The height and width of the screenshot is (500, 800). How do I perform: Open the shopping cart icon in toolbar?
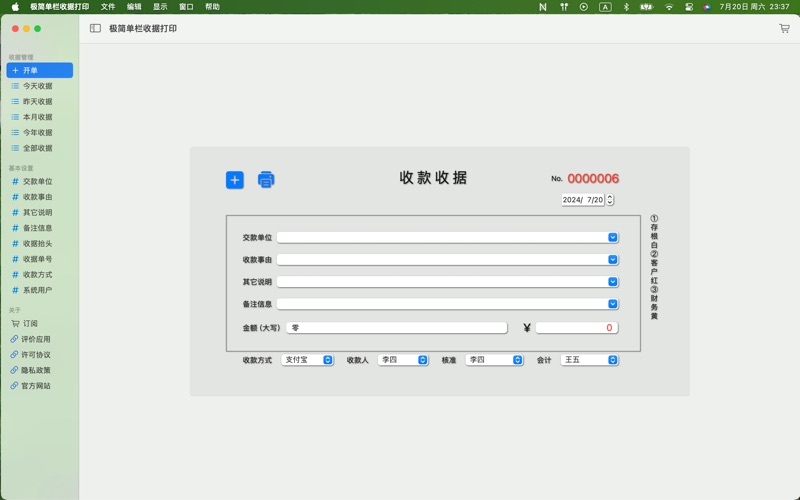(x=784, y=29)
